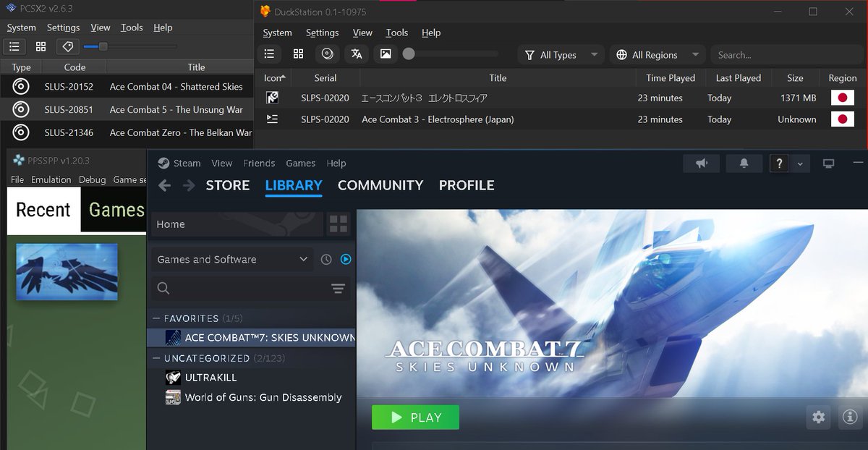
Task: Collapse UNCATEGORIZED category in Steam
Action: [157, 358]
